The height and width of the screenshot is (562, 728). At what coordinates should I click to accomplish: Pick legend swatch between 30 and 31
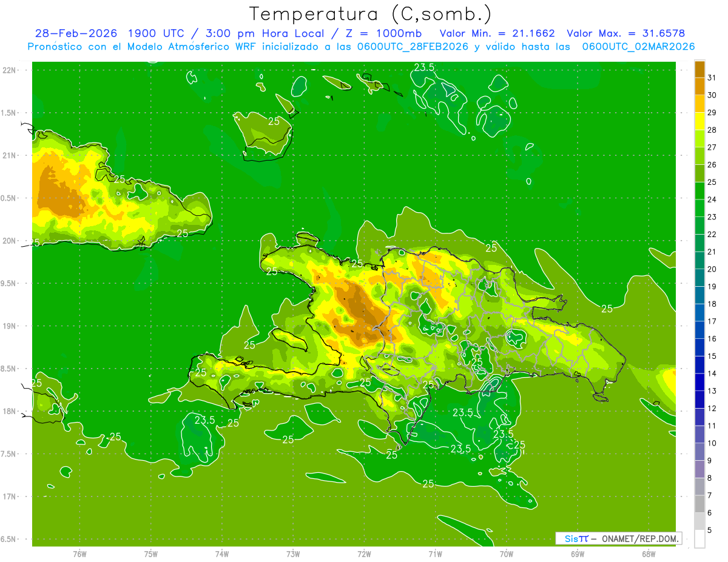[699, 86]
